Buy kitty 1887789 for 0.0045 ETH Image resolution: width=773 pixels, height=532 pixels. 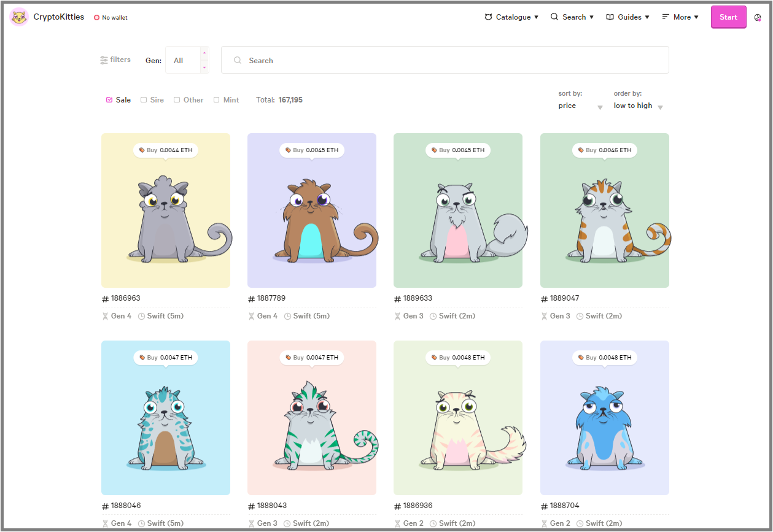[312, 150]
